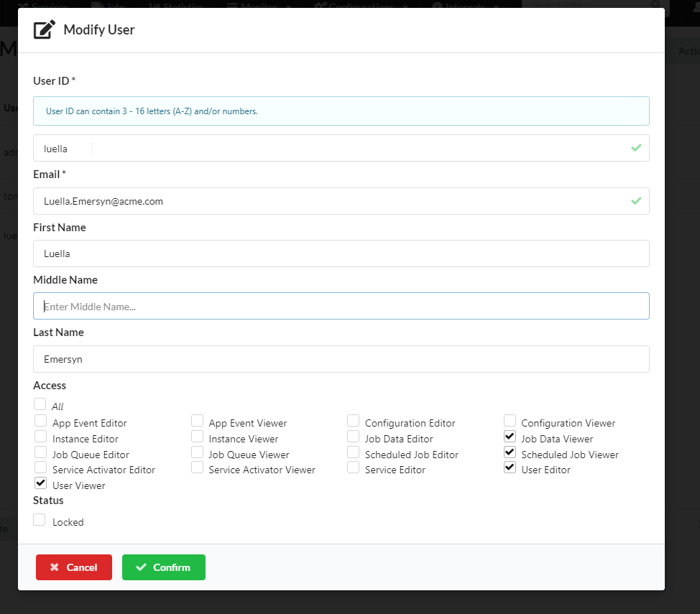
Task: Click the green checkmark in Email field
Action: tap(635, 201)
